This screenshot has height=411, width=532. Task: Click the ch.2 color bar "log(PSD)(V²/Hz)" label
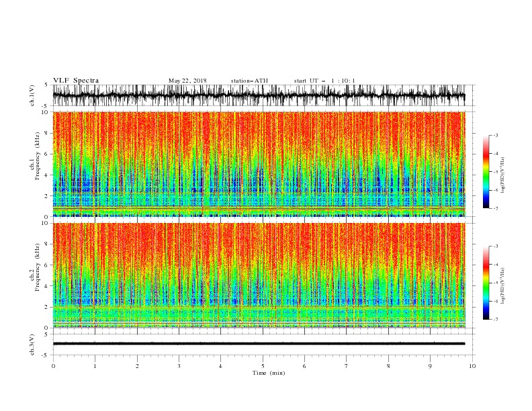pyautogui.click(x=504, y=286)
